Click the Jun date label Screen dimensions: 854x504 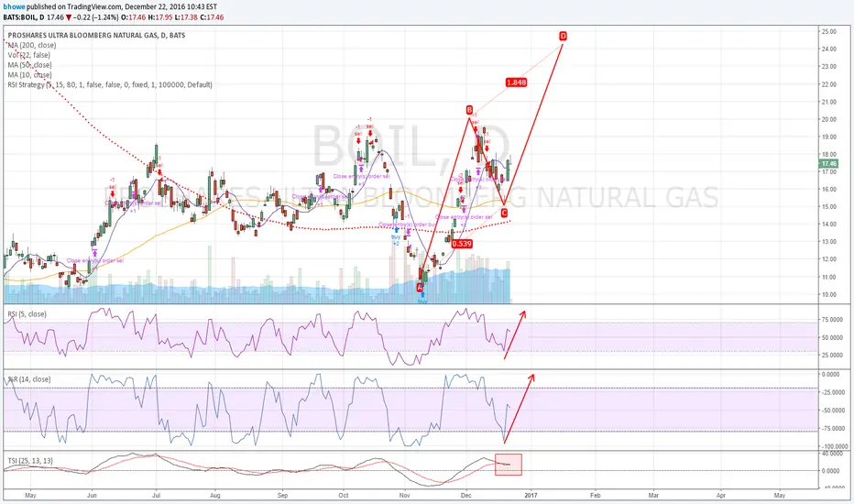pyautogui.click(x=92, y=495)
